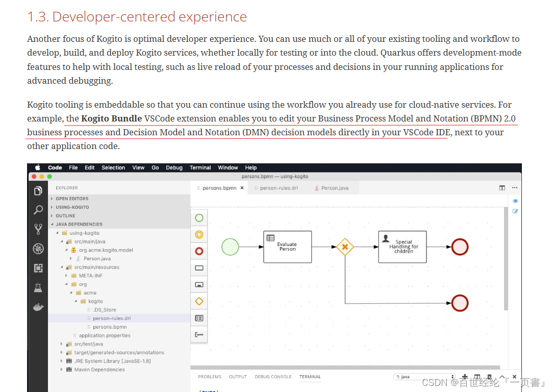Click the canvas horizontal scrollbar
This screenshot has height=392, width=552.
pyautogui.click(x=345, y=367)
